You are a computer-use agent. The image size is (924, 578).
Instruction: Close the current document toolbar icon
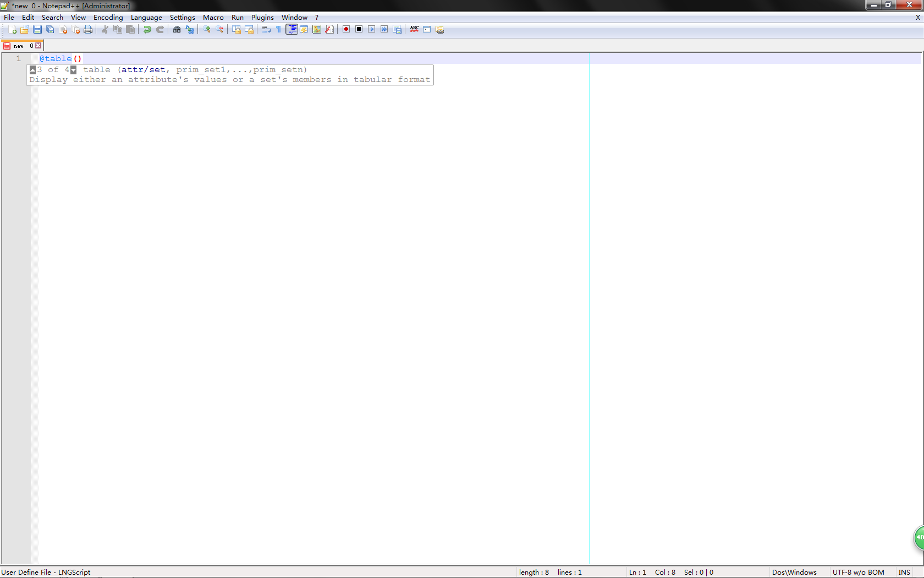(x=63, y=29)
